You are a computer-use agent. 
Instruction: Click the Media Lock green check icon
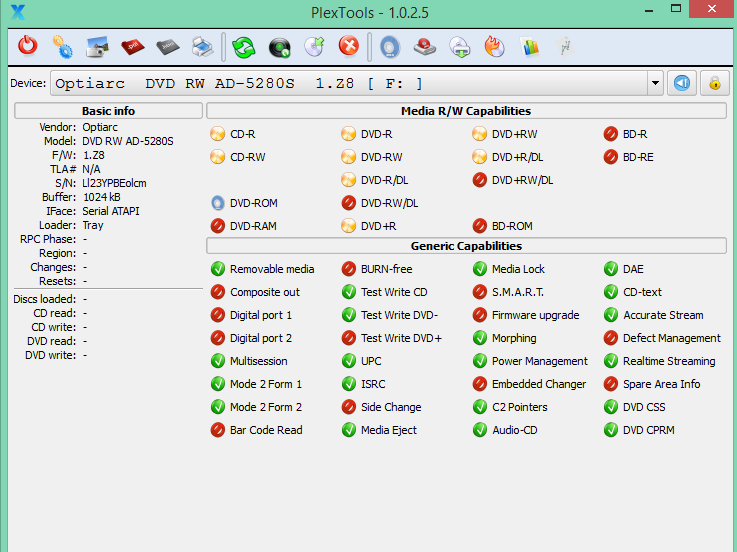point(479,269)
